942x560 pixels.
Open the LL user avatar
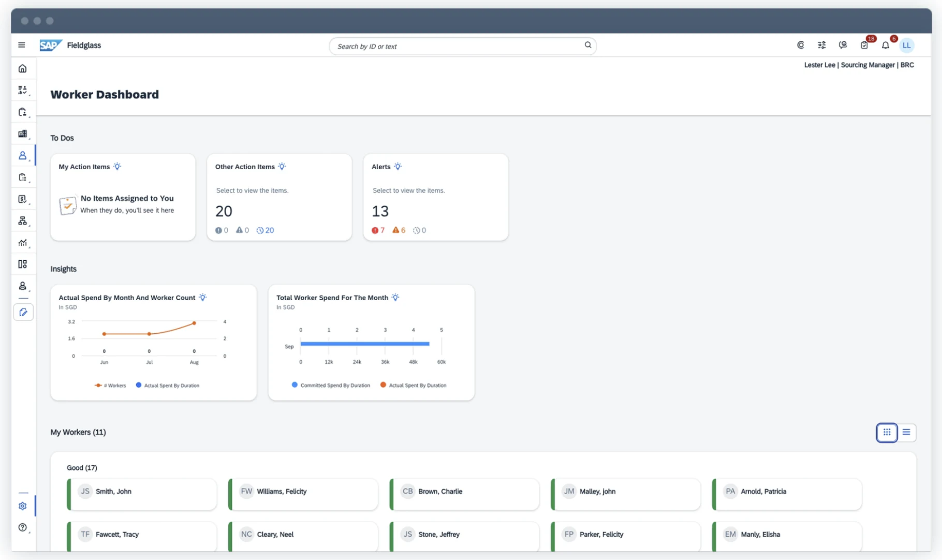tap(906, 45)
